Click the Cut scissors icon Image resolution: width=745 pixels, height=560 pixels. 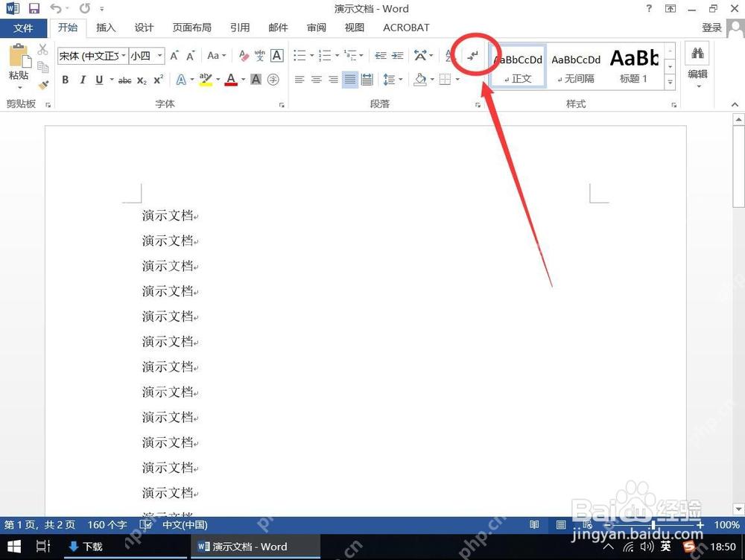click(x=42, y=49)
